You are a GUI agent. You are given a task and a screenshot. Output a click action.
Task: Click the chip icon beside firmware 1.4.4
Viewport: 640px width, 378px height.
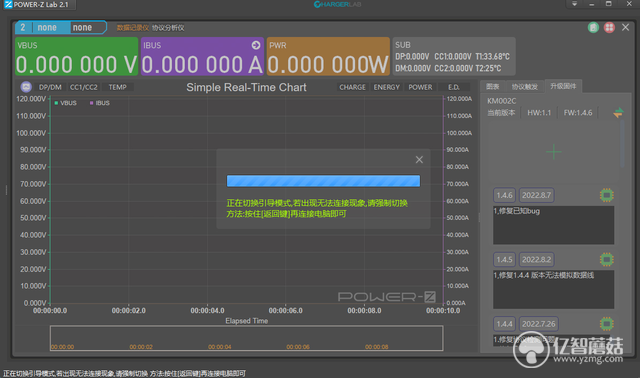[607, 324]
